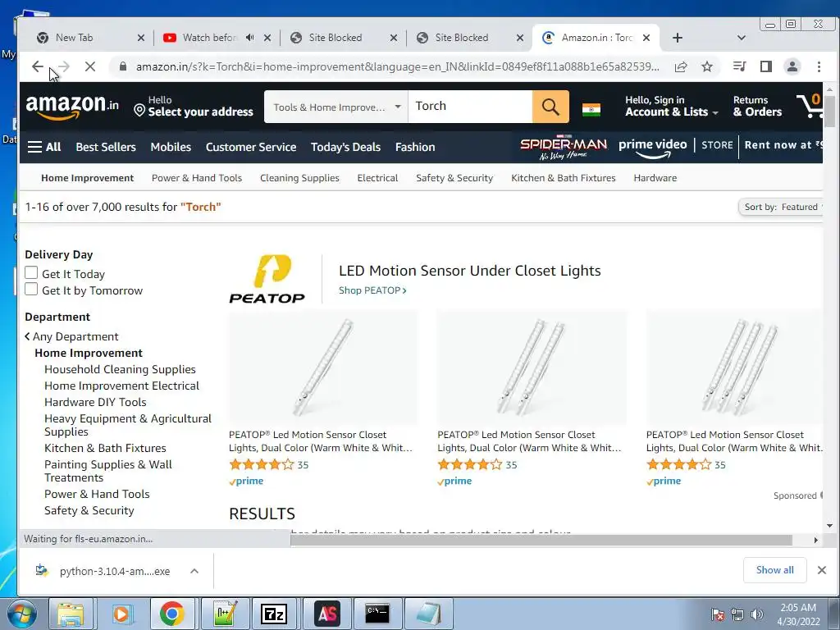
Task: Show all downloads
Action: 774,570
